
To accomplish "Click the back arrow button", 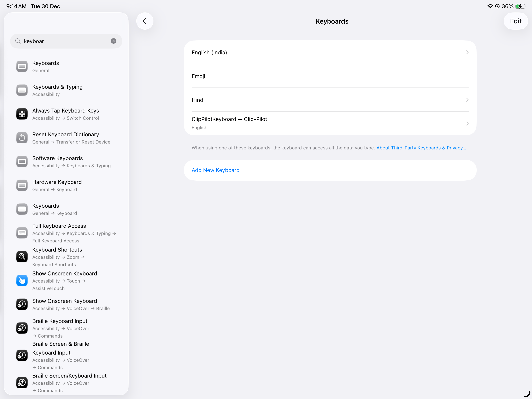I will (144, 21).
